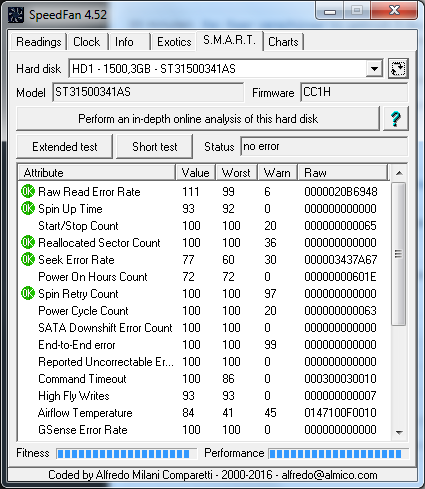Click raw value 0147100F0010

(x=340, y=413)
